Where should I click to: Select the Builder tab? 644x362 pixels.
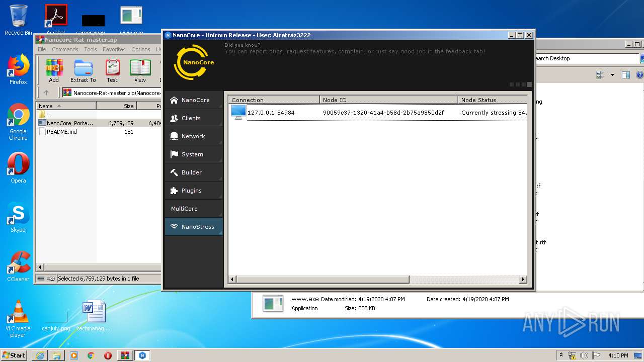(194, 172)
